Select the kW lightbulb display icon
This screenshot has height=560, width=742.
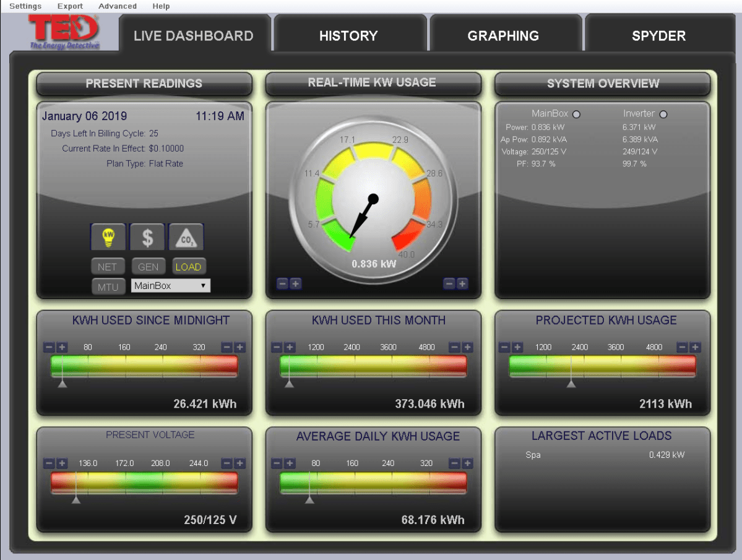point(108,238)
